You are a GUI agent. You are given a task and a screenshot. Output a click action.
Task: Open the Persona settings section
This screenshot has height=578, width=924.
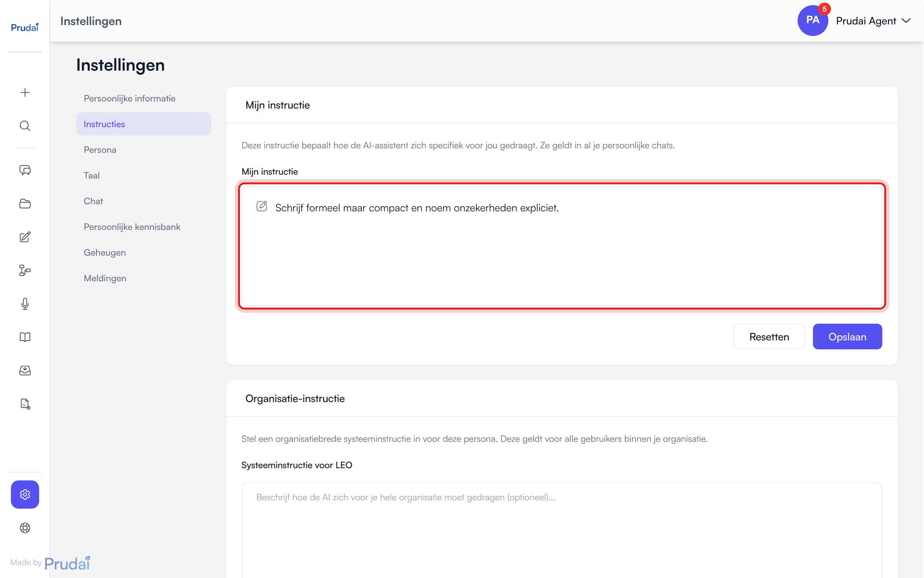point(143,149)
